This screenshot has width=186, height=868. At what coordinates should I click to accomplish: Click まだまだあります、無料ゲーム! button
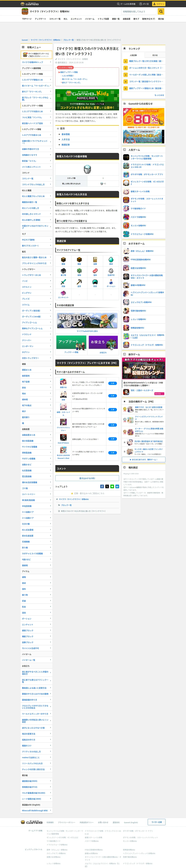click(144, 460)
